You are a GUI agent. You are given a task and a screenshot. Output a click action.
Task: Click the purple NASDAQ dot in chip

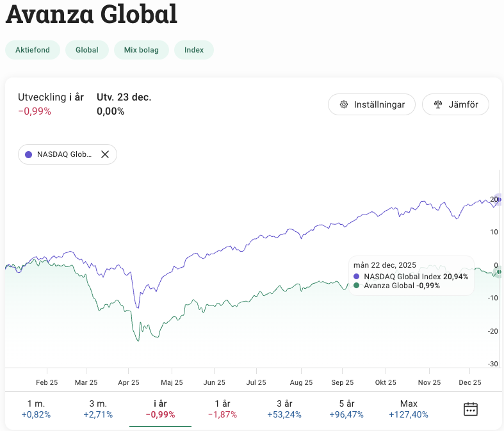point(28,154)
